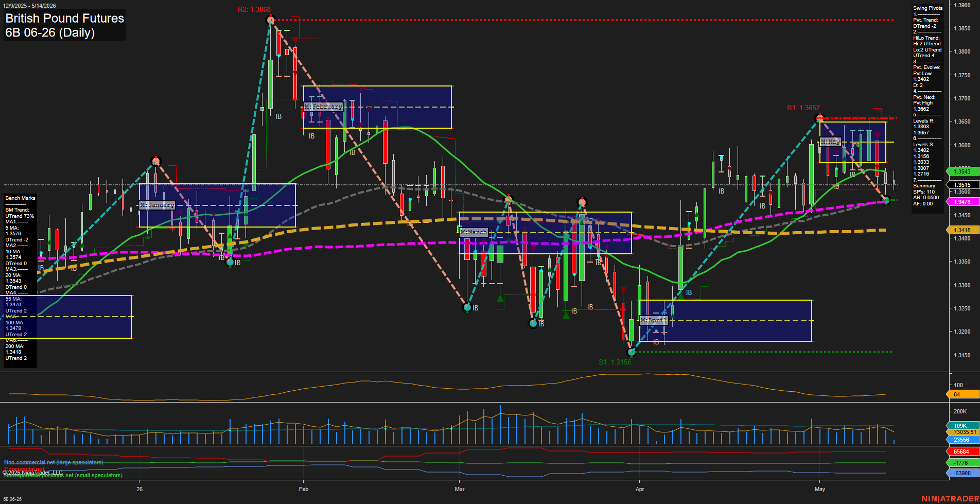Select the Pvt. Next Pvt High 1.3662 entry
Viewport: 980px width, 504px height.
coord(924,103)
